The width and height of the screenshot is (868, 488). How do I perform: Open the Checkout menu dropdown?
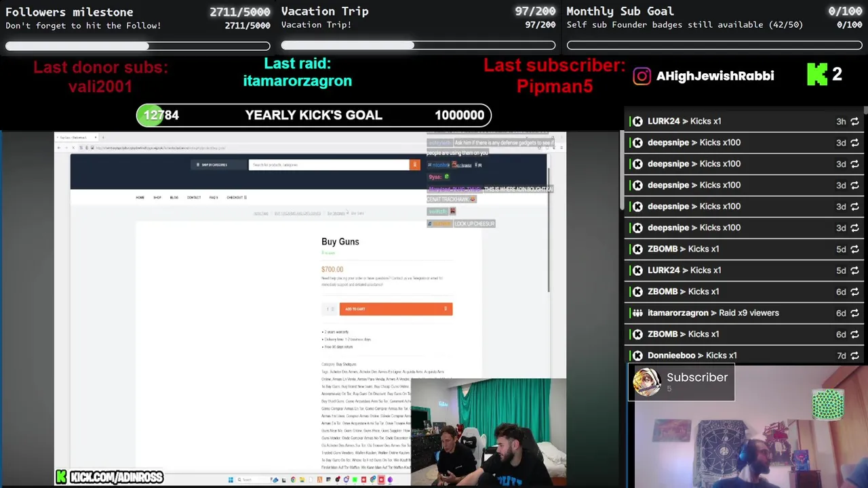pyautogui.click(x=237, y=197)
